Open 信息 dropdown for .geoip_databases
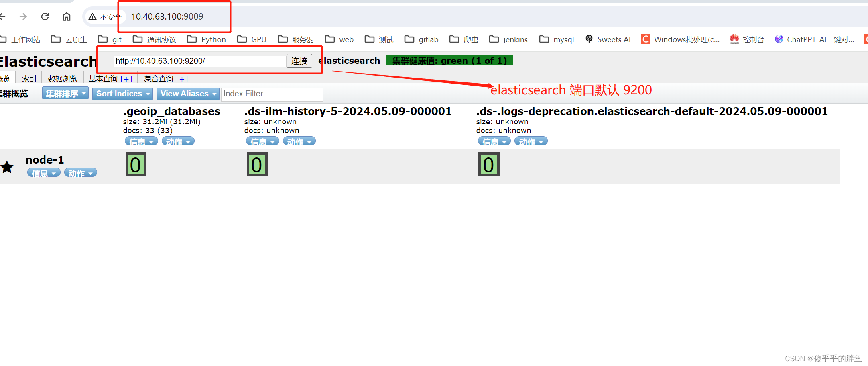The width and height of the screenshot is (868, 366). (141, 141)
